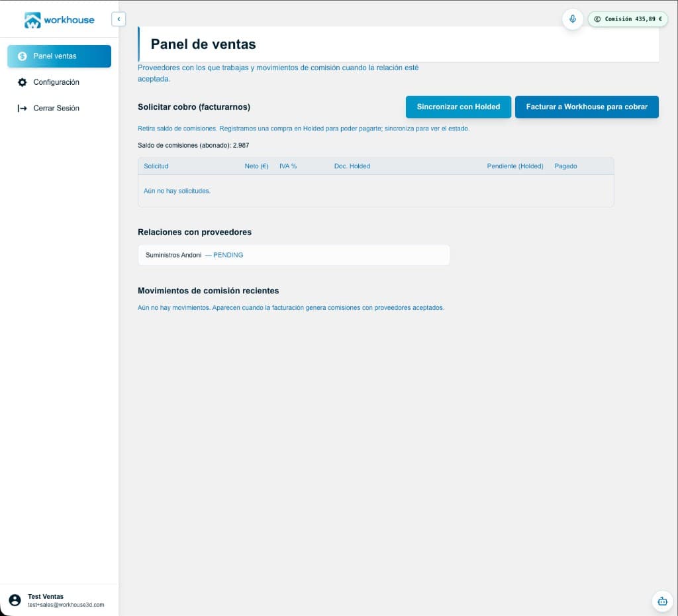678x616 pixels.
Task: Click the PENDING status label
Action: [228, 255]
